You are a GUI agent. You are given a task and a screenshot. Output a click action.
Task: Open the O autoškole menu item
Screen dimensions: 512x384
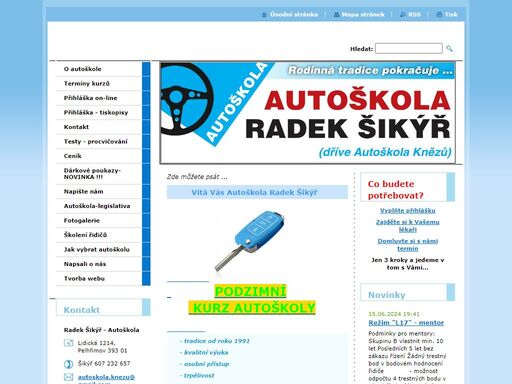99,69
